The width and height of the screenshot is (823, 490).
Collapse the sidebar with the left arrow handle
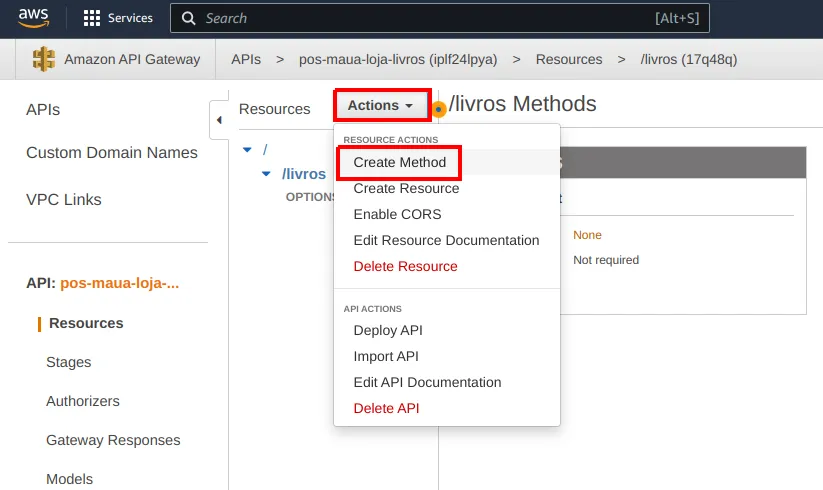pyautogui.click(x=219, y=120)
